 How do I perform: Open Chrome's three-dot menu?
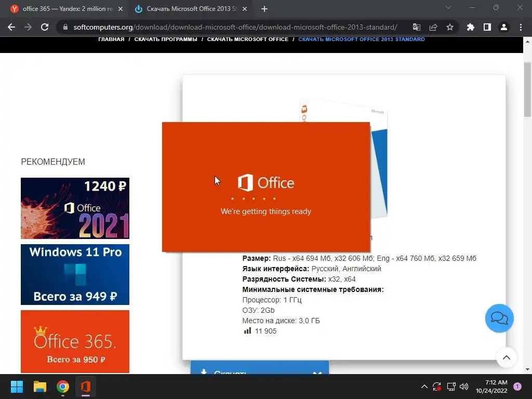point(521,27)
